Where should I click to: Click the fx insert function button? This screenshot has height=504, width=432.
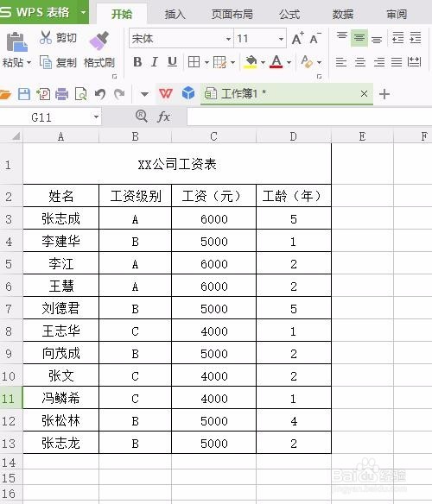point(163,117)
